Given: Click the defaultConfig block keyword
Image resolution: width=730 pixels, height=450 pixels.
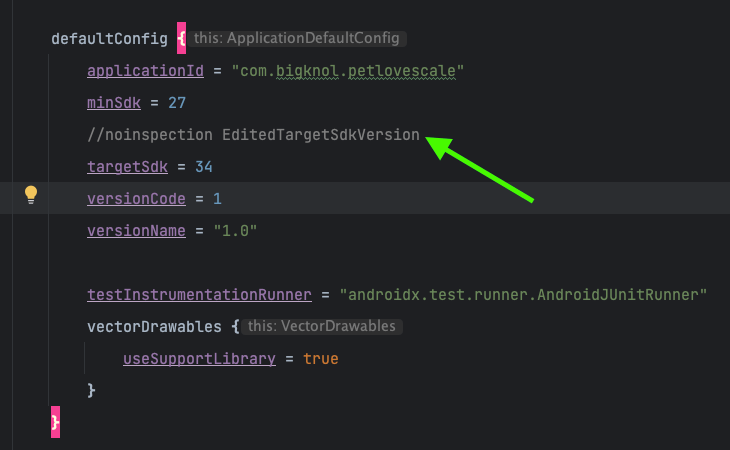Looking at the screenshot, I should [x=109, y=39].
